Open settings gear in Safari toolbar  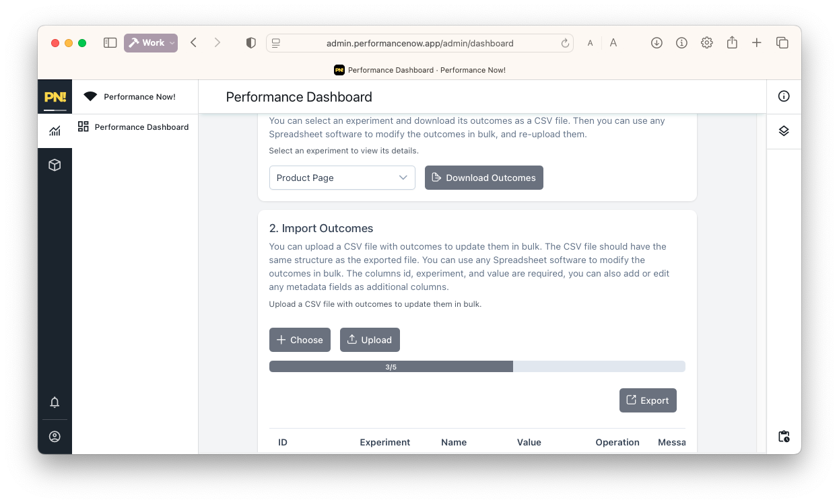click(706, 43)
